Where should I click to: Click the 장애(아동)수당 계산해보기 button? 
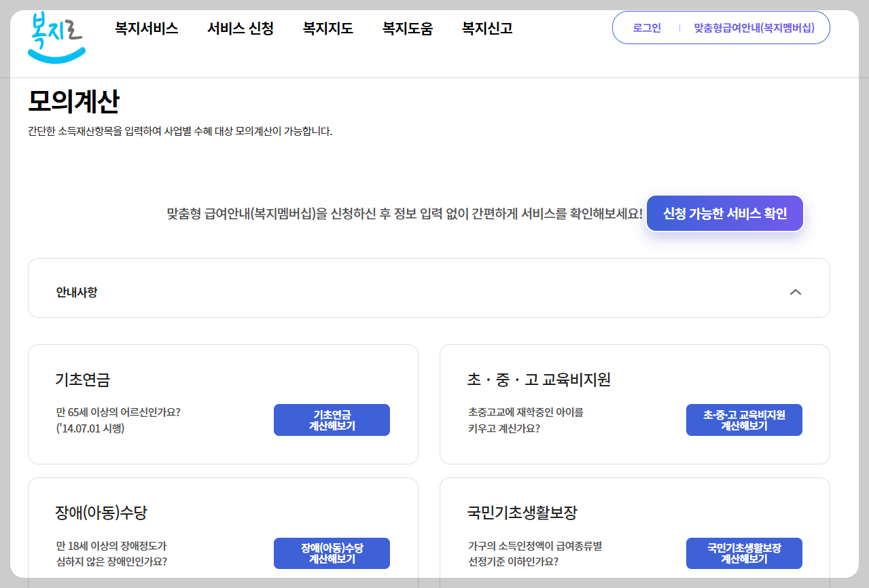332,553
